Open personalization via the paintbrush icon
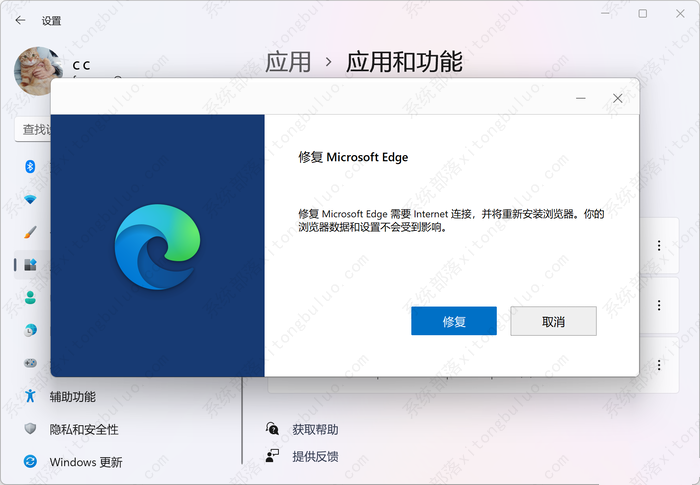 30,232
